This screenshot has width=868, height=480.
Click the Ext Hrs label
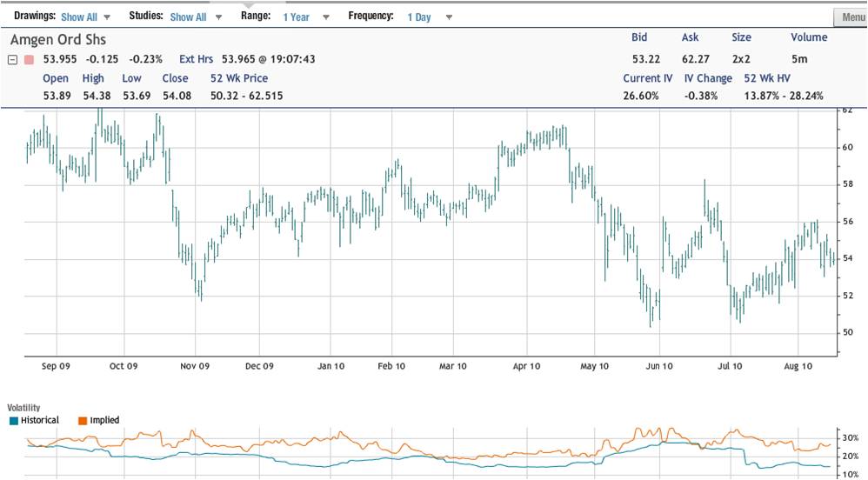click(196, 58)
